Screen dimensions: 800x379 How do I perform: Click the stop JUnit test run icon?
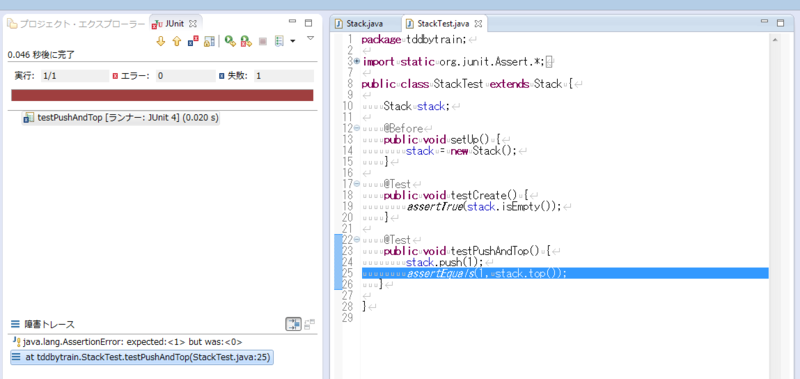[x=263, y=42]
